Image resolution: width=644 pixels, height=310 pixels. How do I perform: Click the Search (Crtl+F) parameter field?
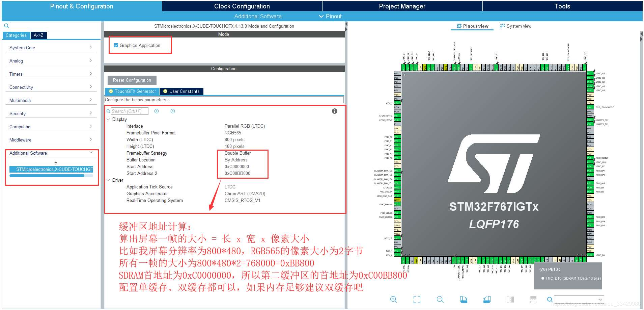(130, 111)
